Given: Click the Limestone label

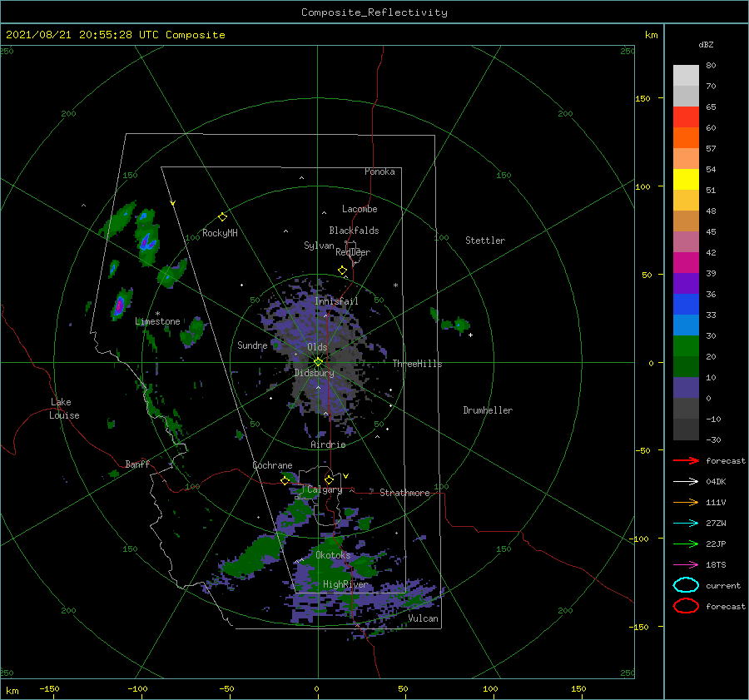Looking at the screenshot, I should [x=157, y=321].
